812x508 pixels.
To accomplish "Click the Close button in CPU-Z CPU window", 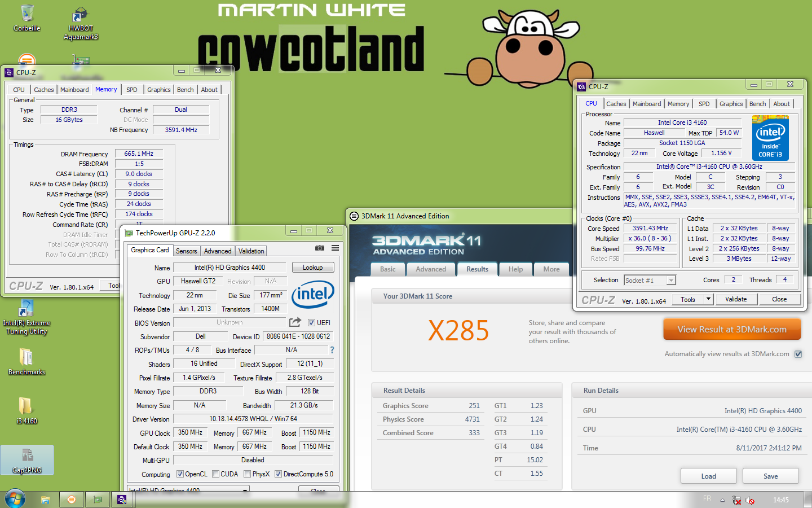I will pyautogui.click(x=779, y=299).
